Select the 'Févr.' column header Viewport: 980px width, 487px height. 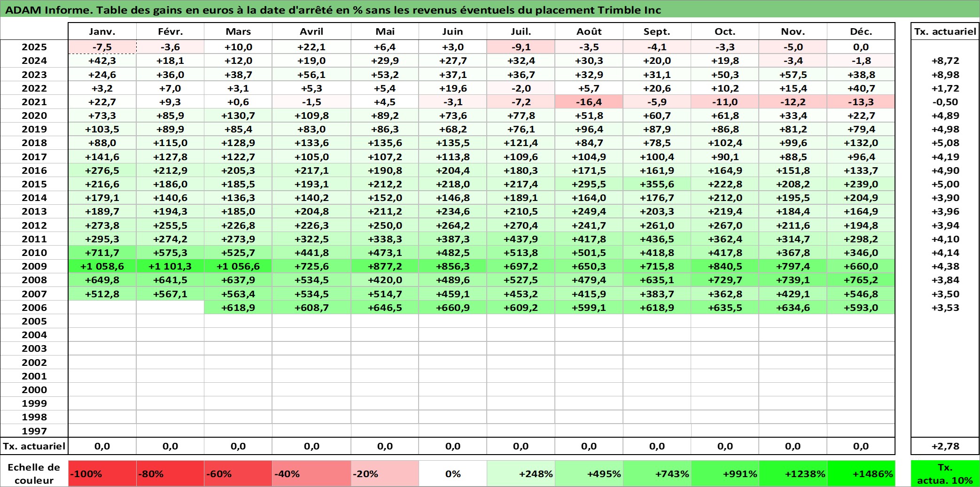(170, 31)
